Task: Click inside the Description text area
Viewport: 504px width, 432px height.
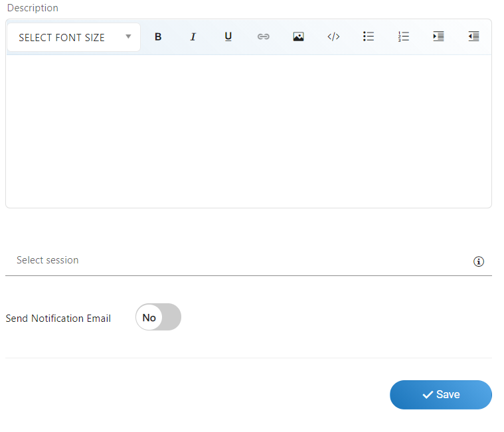Action: [x=248, y=131]
